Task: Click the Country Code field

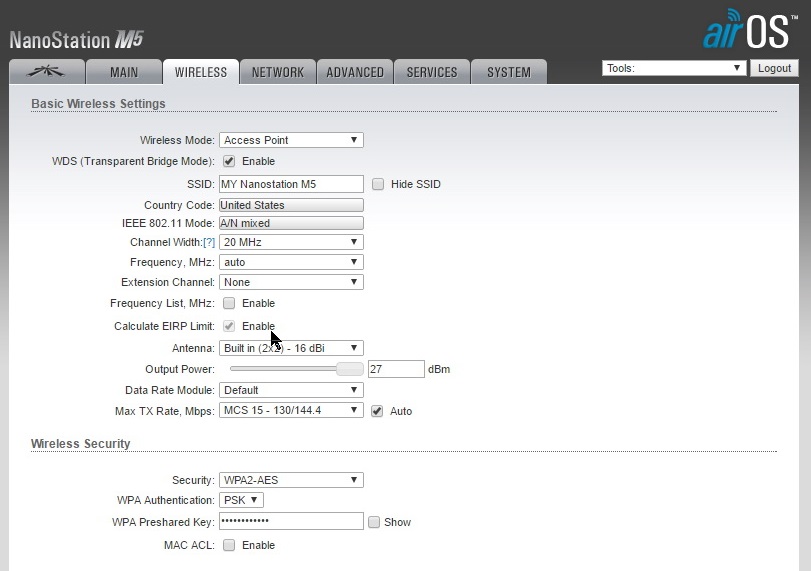Action: [x=291, y=205]
